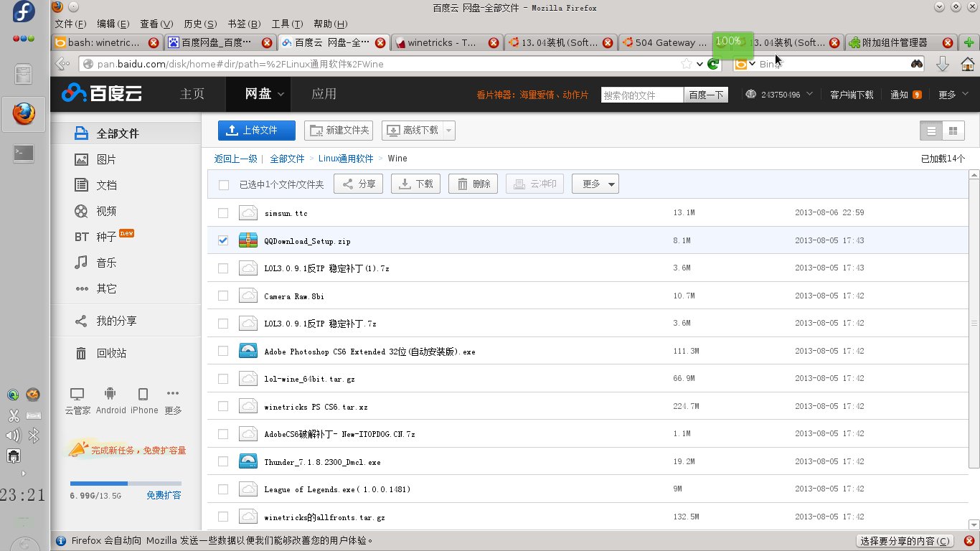Open the Baidu Yun logo

[100, 93]
